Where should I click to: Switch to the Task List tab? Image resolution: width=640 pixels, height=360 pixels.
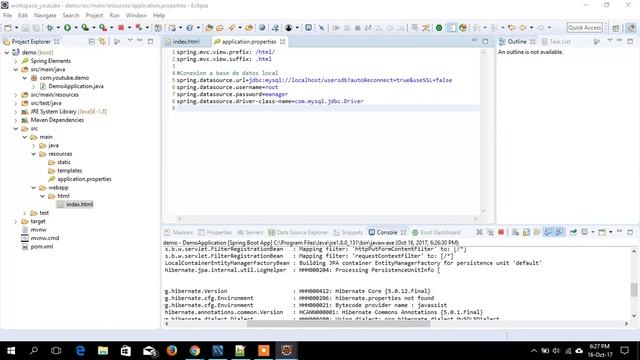[556, 42]
